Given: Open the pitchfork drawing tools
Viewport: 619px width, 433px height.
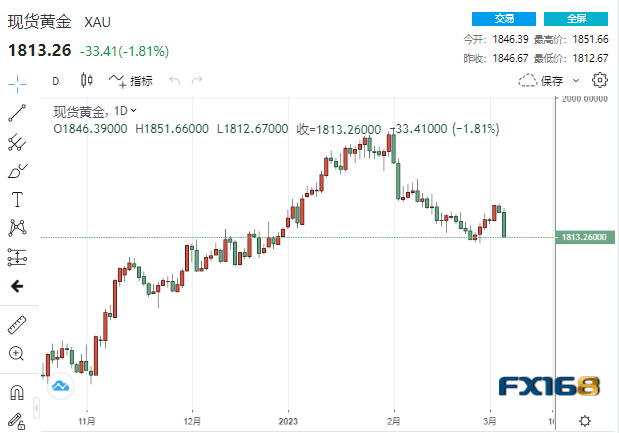Looking at the screenshot, I should click(17, 142).
